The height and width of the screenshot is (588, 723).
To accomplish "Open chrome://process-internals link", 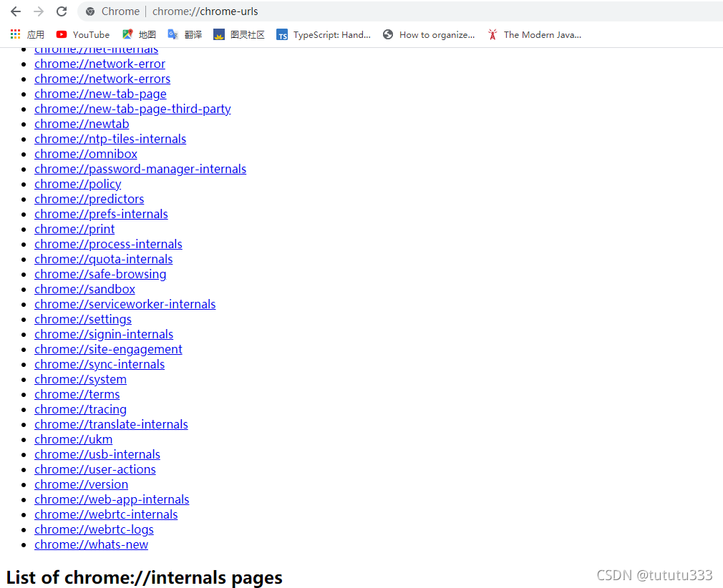I will [108, 244].
